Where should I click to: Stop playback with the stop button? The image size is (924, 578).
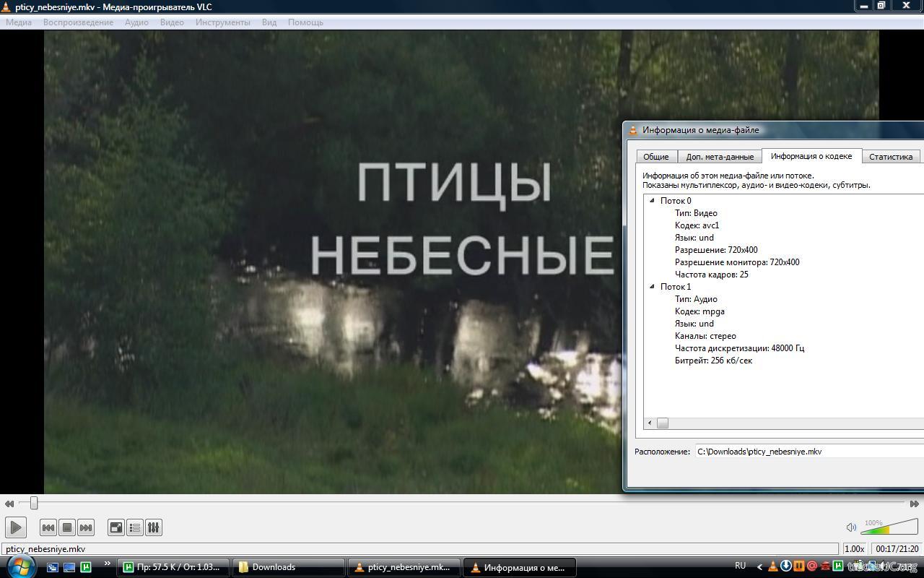pyautogui.click(x=67, y=527)
